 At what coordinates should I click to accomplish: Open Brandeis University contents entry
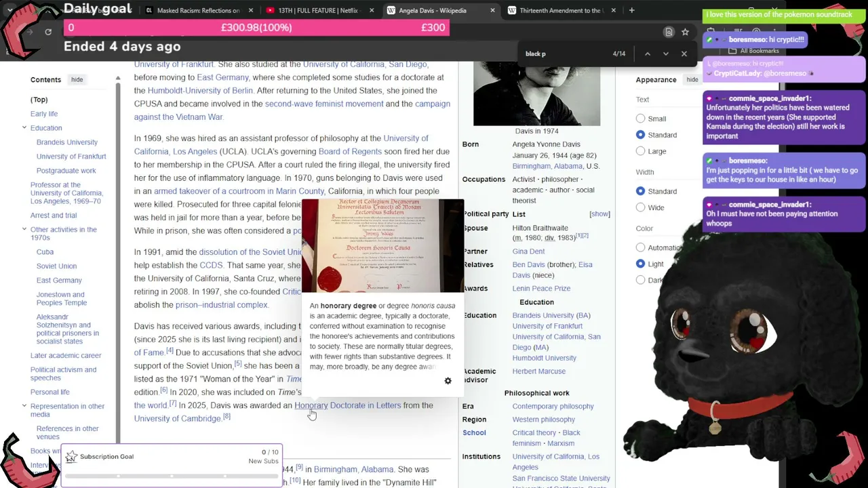tap(67, 142)
